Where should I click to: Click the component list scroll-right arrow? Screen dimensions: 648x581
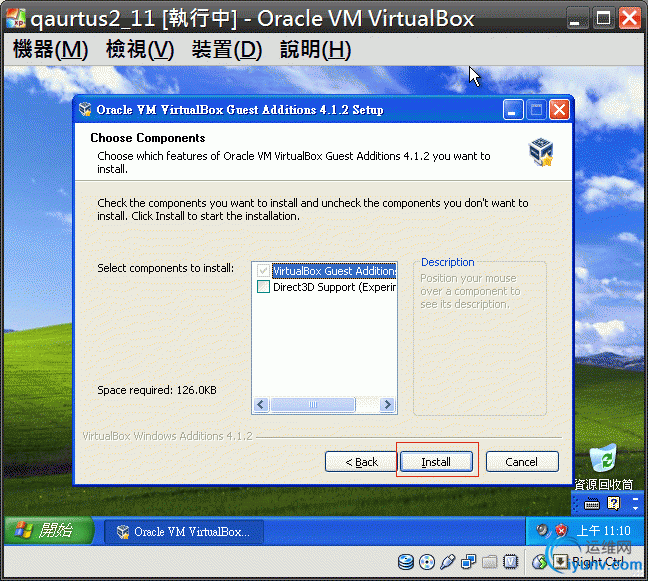pyautogui.click(x=388, y=404)
